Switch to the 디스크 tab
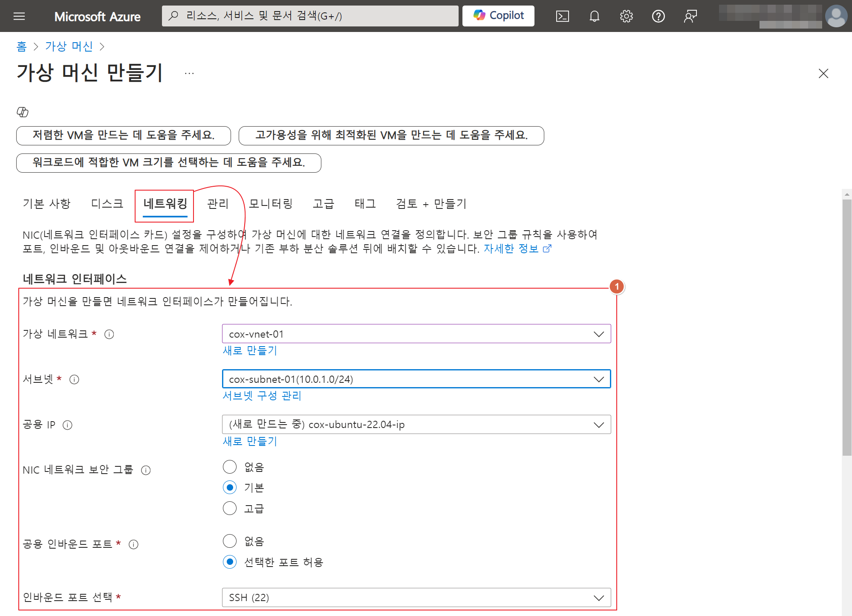The image size is (852, 616). click(107, 204)
